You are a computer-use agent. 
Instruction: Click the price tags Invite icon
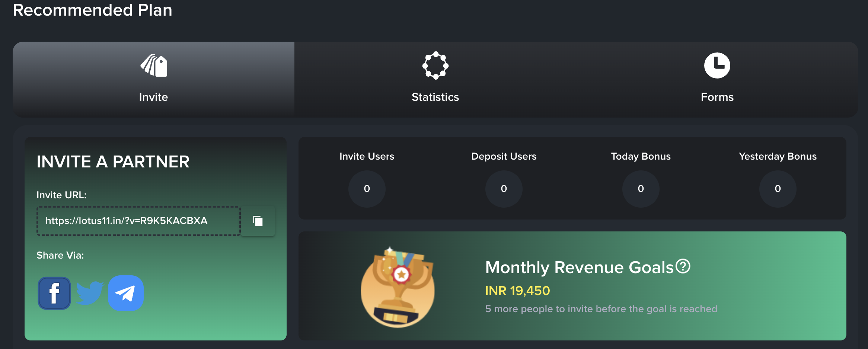(x=154, y=66)
